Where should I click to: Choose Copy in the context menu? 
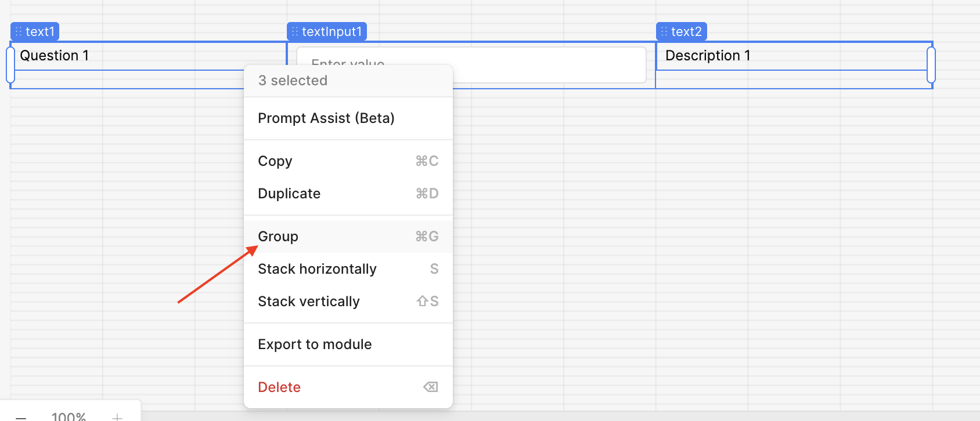[x=275, y=161]
